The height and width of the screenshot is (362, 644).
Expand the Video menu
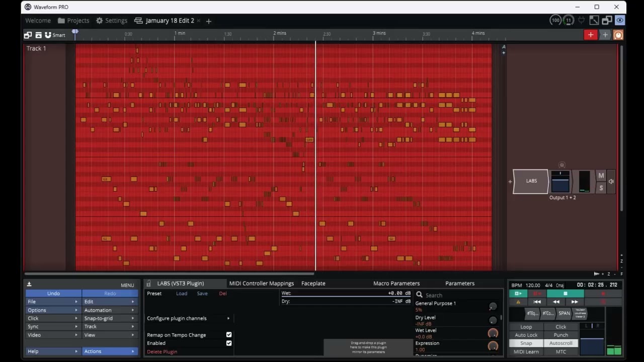point(53,335)
